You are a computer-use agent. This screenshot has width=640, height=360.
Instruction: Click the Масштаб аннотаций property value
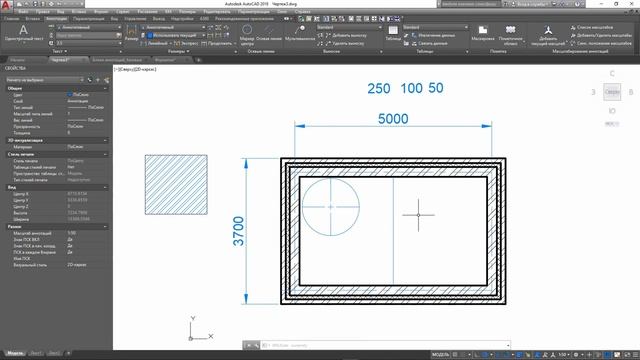point(71,233)
